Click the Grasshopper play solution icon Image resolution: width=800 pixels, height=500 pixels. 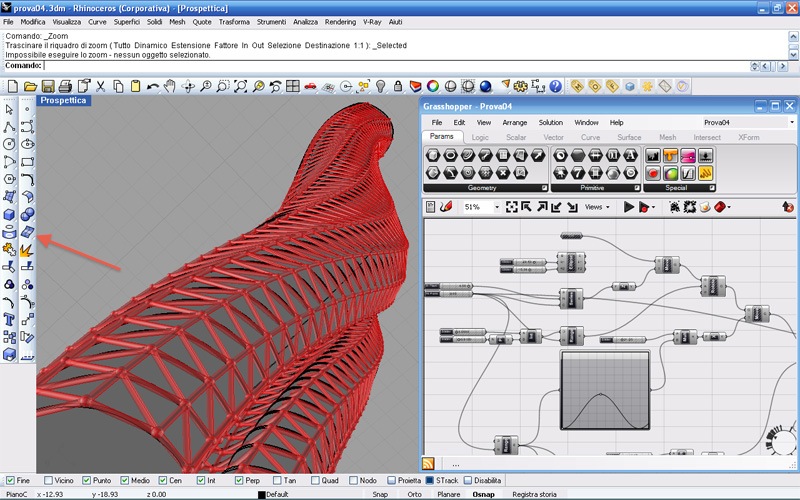point(629,207)
